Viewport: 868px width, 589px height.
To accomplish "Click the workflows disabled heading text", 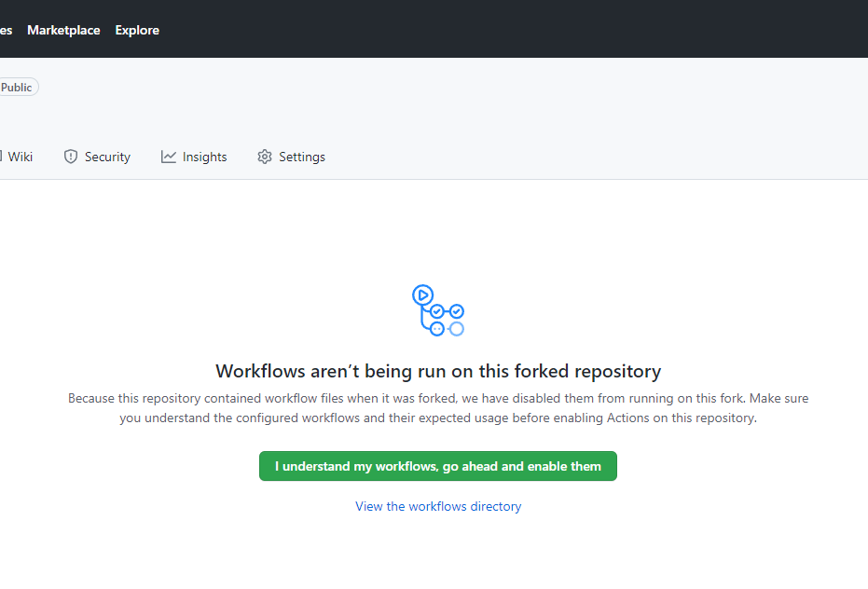I will 437,371.
